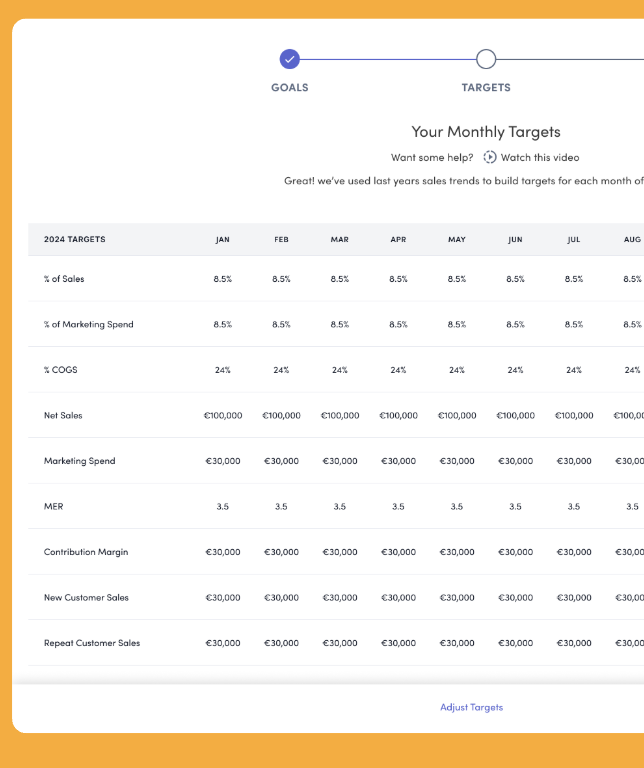Click the play icon beside Watch this video
This screenshot has height=768, width=644.
[490, 157]
